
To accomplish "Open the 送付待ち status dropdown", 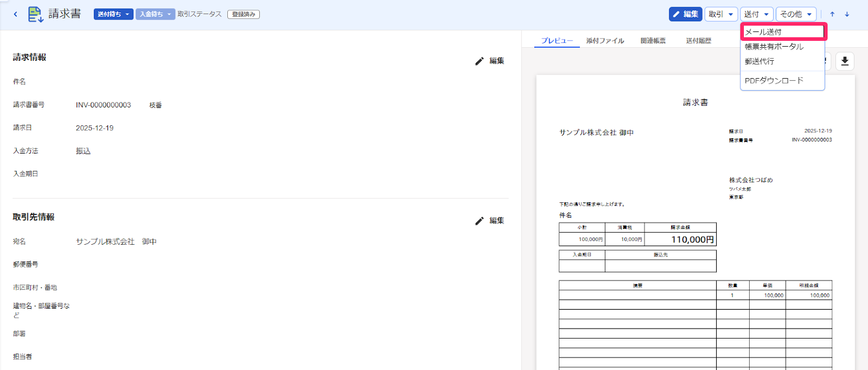I will coord(113,14).
